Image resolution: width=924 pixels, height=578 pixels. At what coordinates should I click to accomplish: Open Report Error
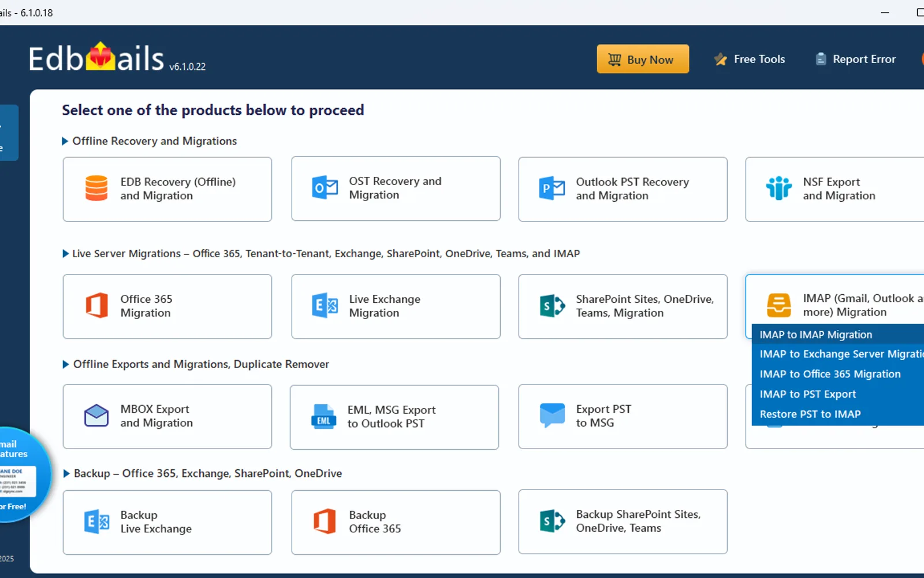(855, 59)
